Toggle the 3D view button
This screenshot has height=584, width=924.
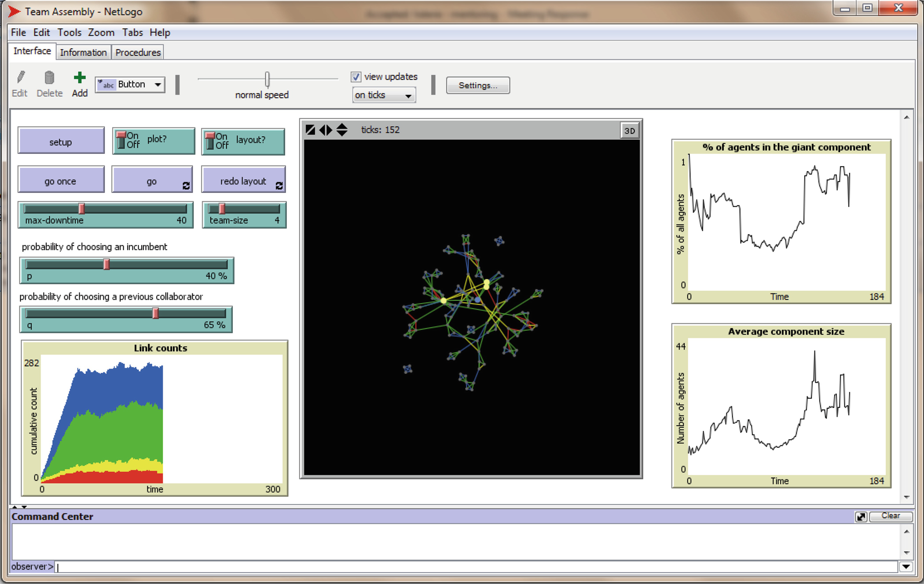(x=630, y=131)
